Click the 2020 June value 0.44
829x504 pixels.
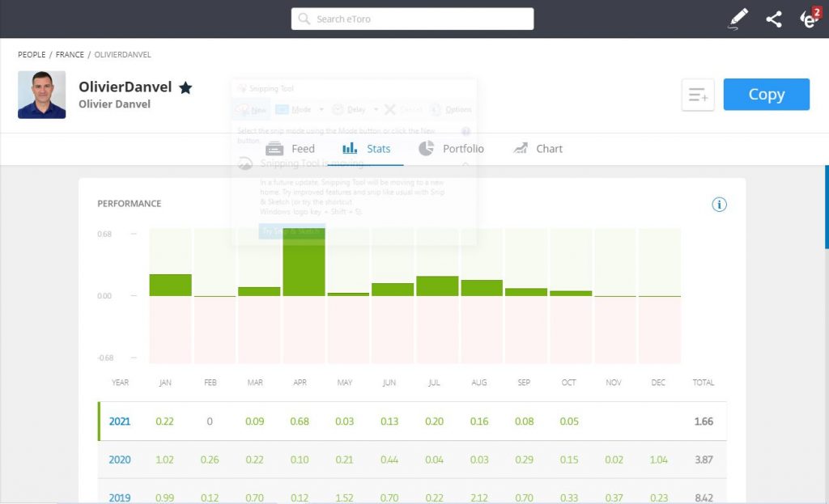coord(389,460)
